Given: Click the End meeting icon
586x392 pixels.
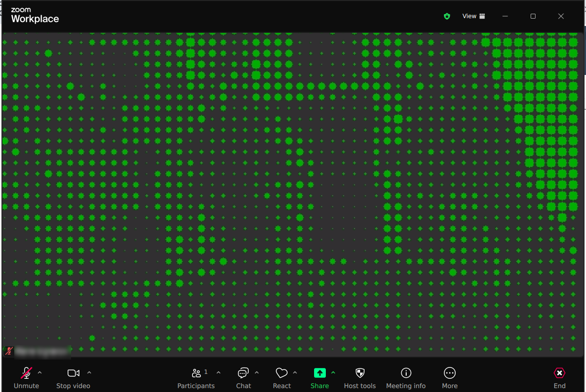Looking at the screenshot, I should (559, 373).
